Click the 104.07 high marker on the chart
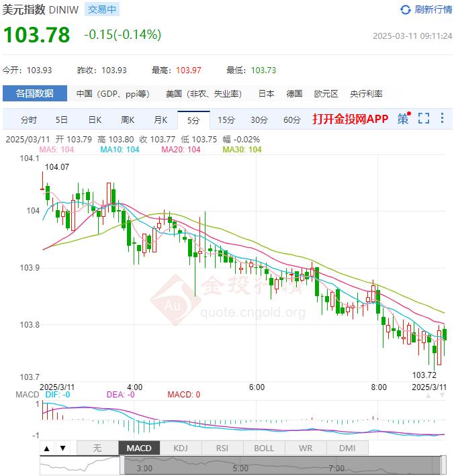 57,167
